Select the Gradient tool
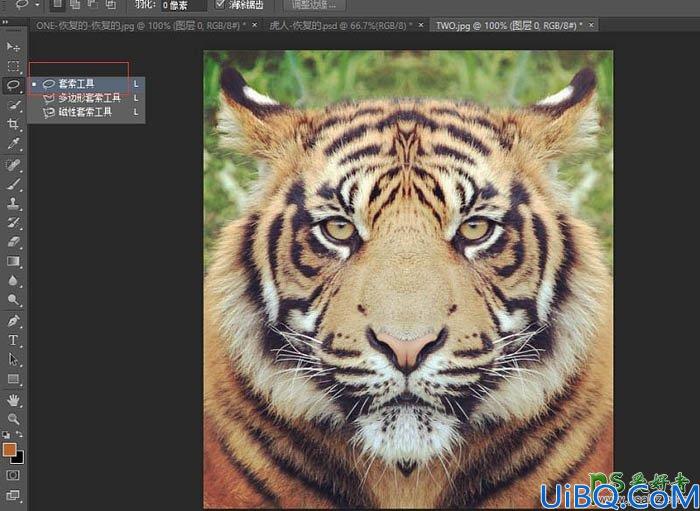 13,261
